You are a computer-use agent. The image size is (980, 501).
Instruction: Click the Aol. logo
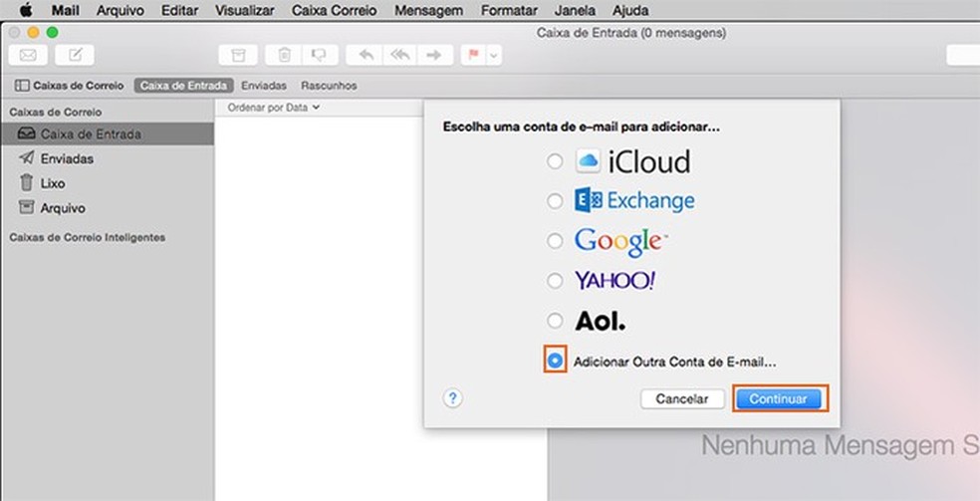600,321
